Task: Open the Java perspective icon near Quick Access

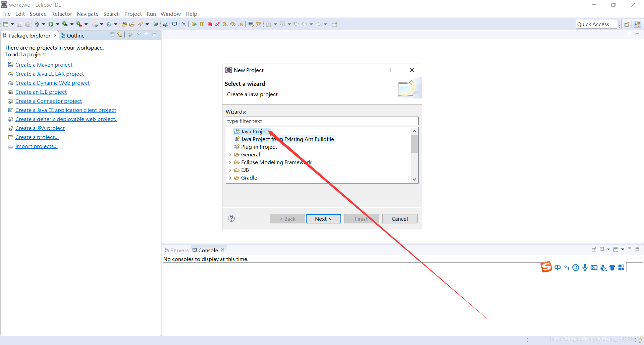Action: coord(638,24)
